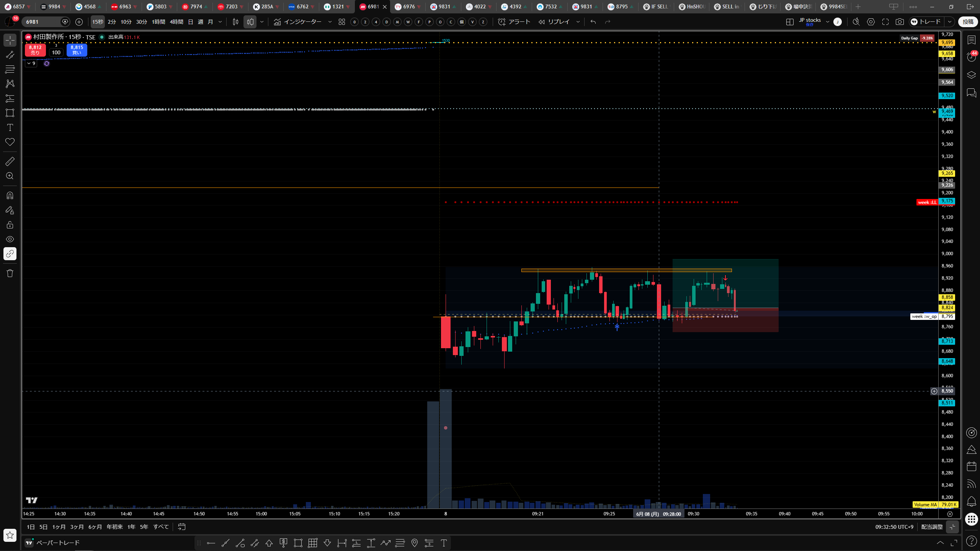
Task: Switch to the 8795 tab
Action: point(621,7)
